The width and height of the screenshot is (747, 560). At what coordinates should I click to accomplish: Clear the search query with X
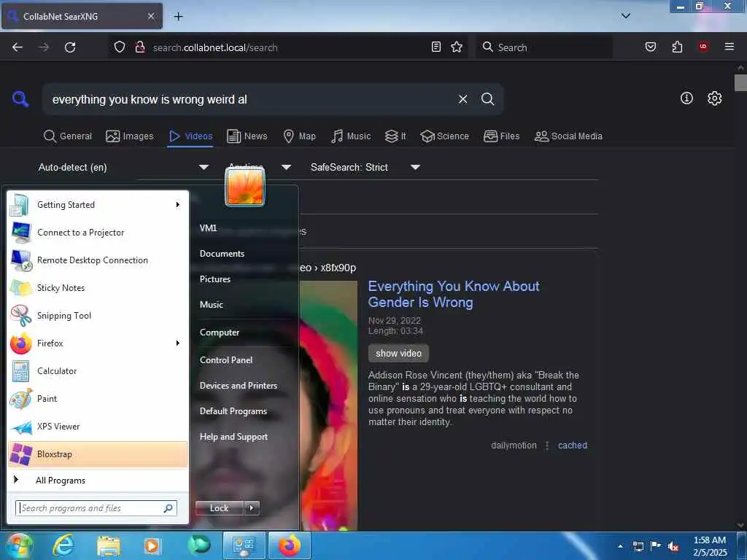click(462, 99)
